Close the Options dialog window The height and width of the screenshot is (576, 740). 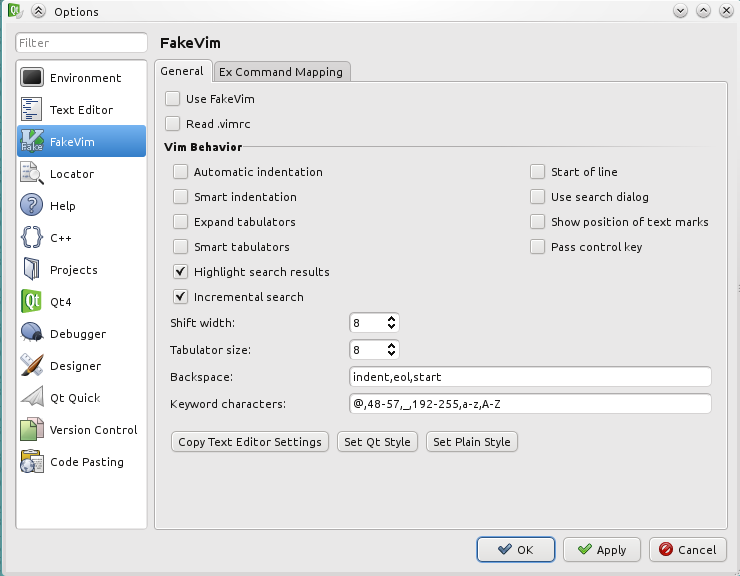click(x=726, y=11)
